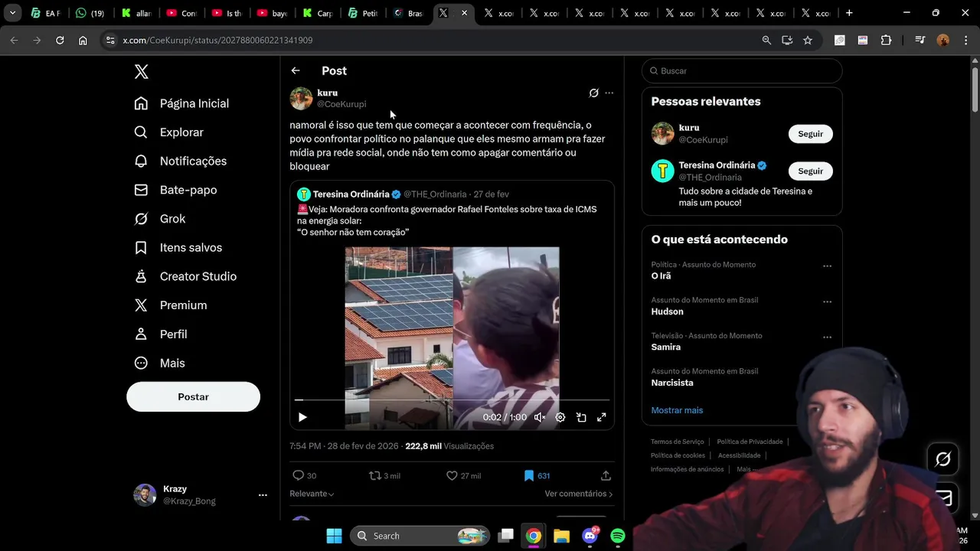This screenshot has width=980, height=551.
Task: Go to Perfil page
Action: click(x=160, y=334)
